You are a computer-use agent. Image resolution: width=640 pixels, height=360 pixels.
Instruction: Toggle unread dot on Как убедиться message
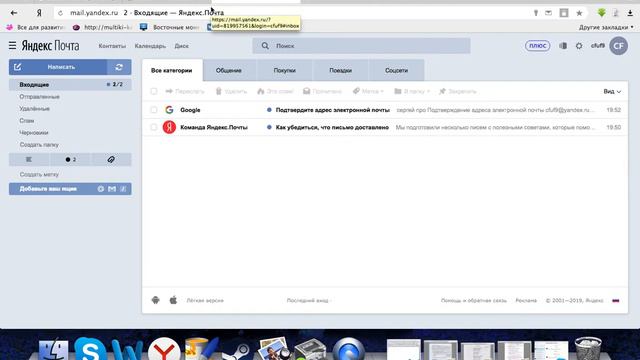click(x=269, y=127)
